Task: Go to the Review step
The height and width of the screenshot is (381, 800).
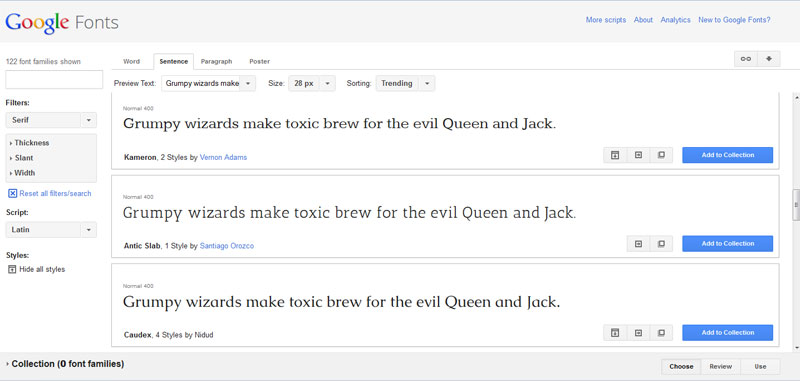Action: click(x=721, y=367)
